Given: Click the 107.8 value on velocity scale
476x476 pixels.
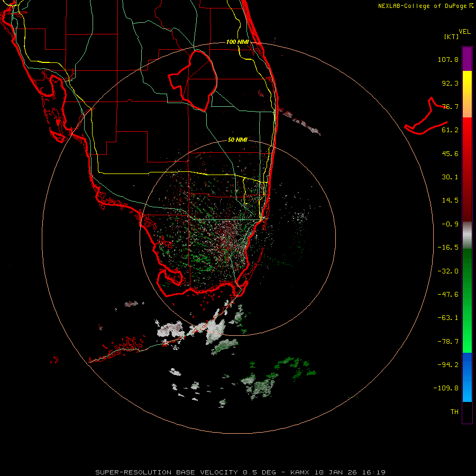Looking at the screenshot, I should [x=448, y=59].
